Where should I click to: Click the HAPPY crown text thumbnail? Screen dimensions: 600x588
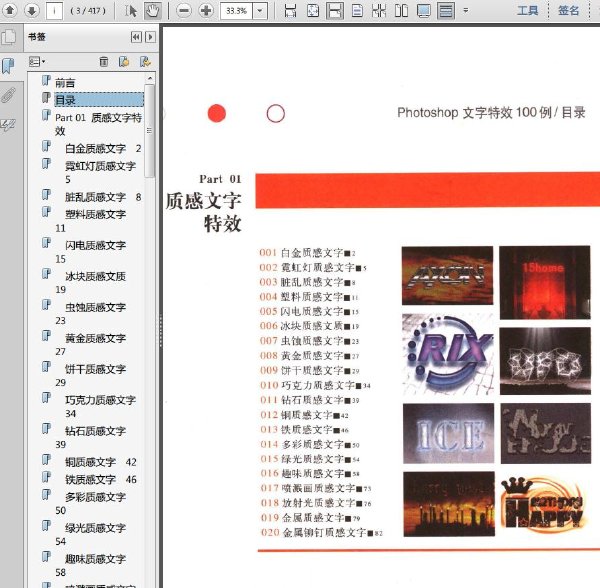pos(545,503)
